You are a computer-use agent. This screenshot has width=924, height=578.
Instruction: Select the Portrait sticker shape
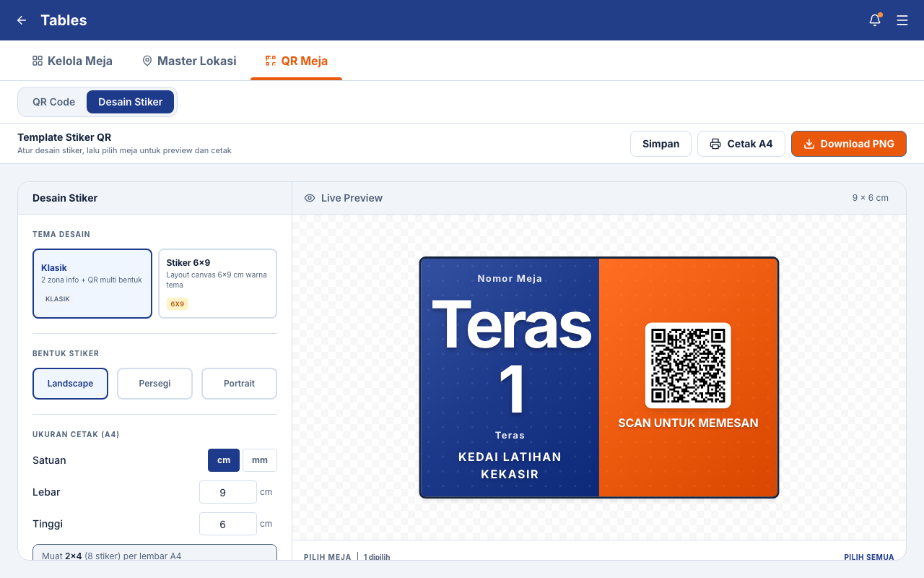tap(239, 384)
